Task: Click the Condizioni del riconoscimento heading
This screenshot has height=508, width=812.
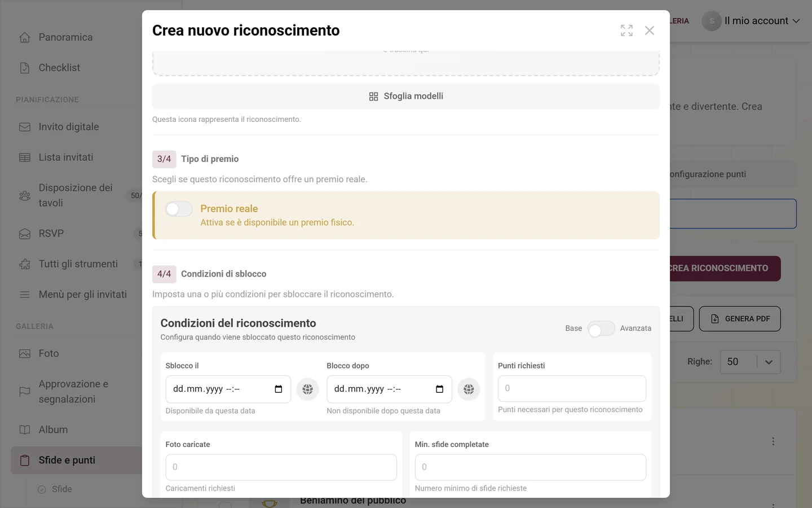Action: coord(238,323)
